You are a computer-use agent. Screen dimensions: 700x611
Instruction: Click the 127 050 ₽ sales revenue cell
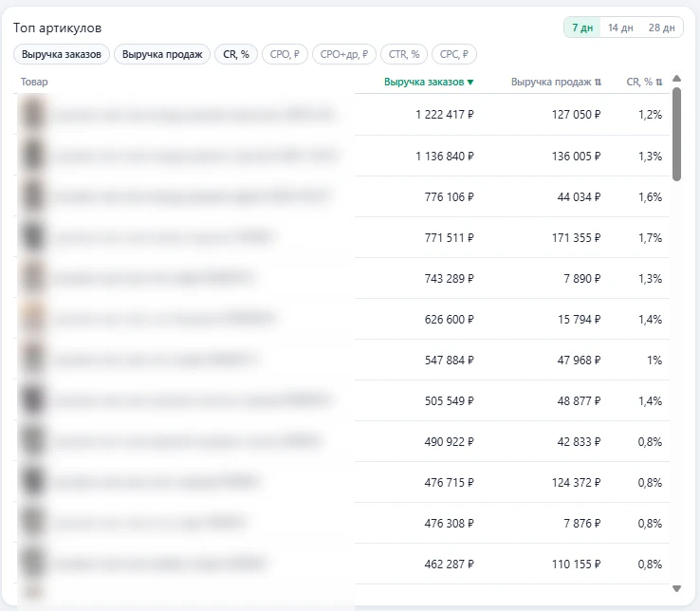[x=577, y=115]
